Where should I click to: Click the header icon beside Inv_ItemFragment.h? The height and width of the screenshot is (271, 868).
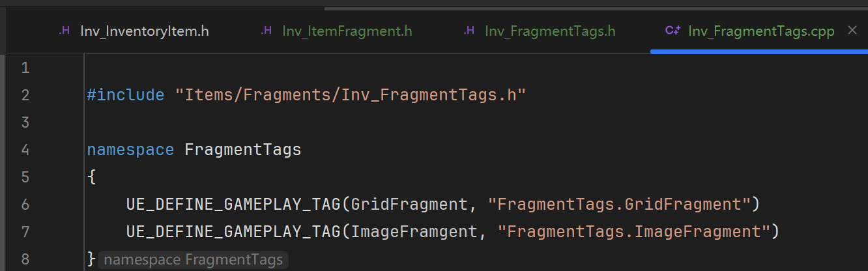[x=267, y=31]
